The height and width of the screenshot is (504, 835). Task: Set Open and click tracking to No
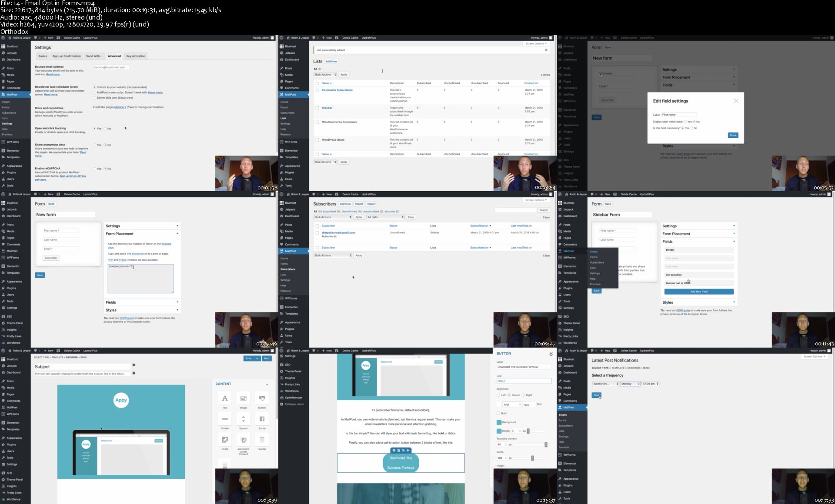pos(105,129)
